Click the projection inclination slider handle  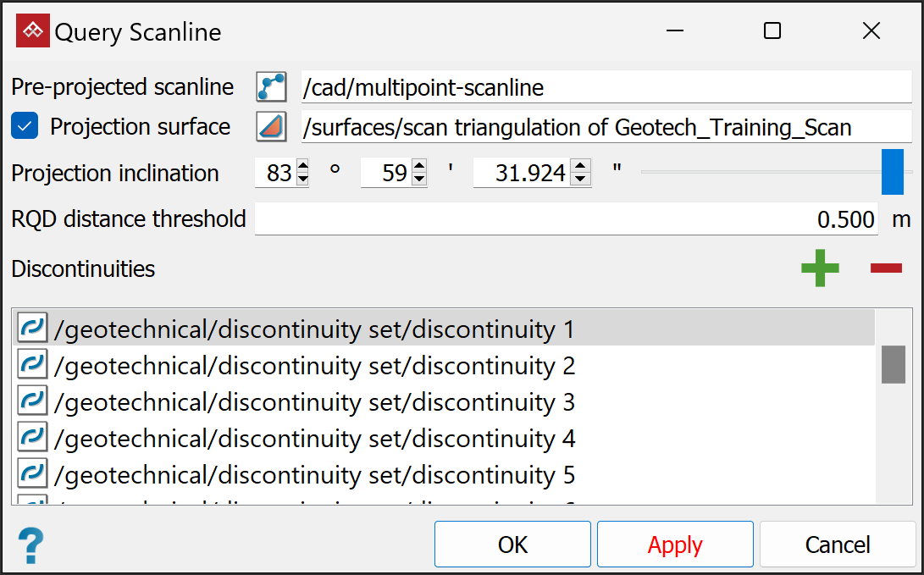[892, 173]
